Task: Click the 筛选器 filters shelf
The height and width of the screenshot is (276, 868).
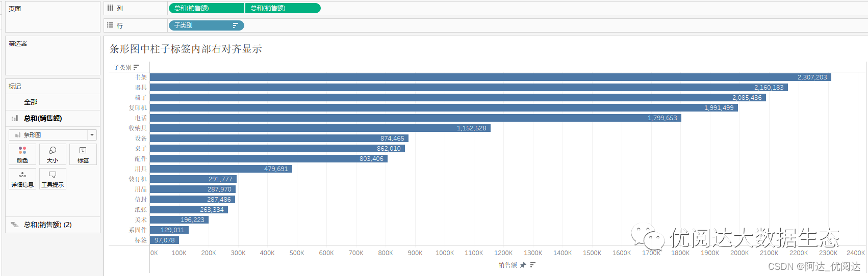Action: (x=53, y=56)
